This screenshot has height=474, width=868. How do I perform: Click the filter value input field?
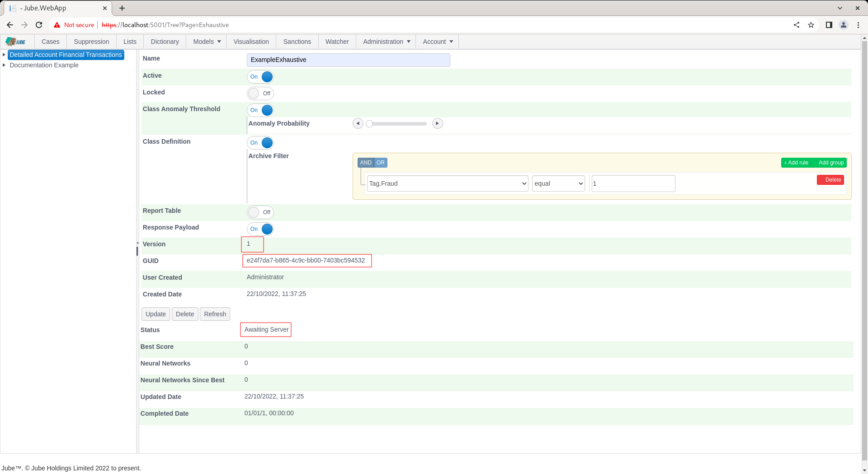[x=633, y=183]
